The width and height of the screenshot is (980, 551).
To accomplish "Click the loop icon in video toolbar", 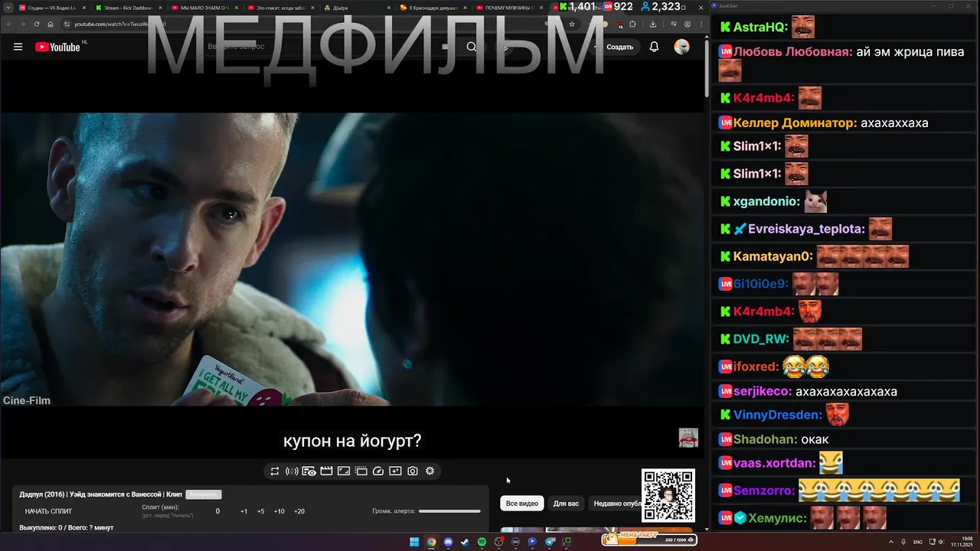I will (x=274, y=471).
